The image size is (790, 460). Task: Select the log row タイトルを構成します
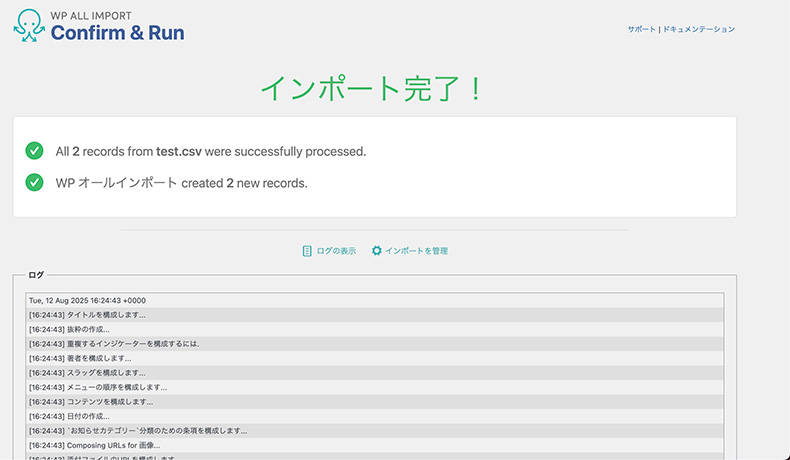click(374, 315)
